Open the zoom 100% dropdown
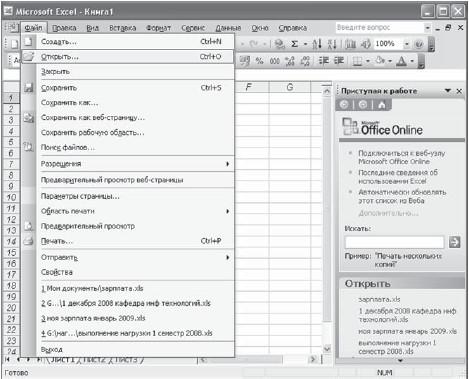 [406, 44]
